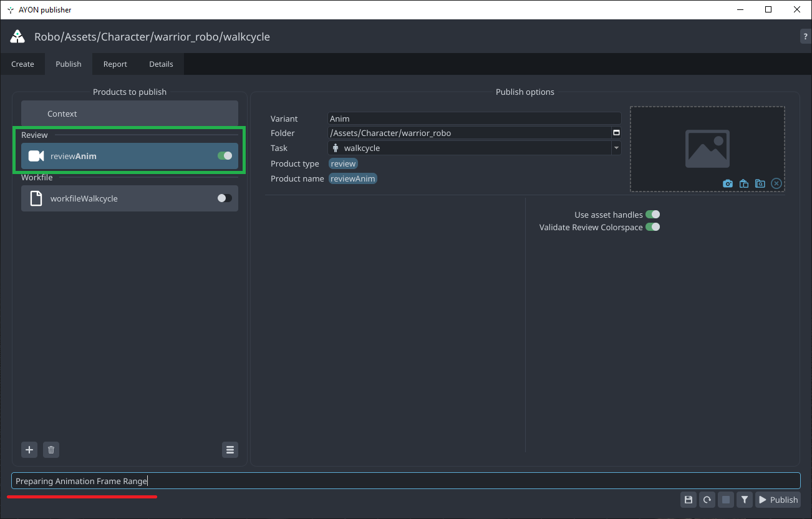Screen dimensions: 812x519
Task: Take a screenshot with the camera thumbnail icon
Action: [728, 183]
